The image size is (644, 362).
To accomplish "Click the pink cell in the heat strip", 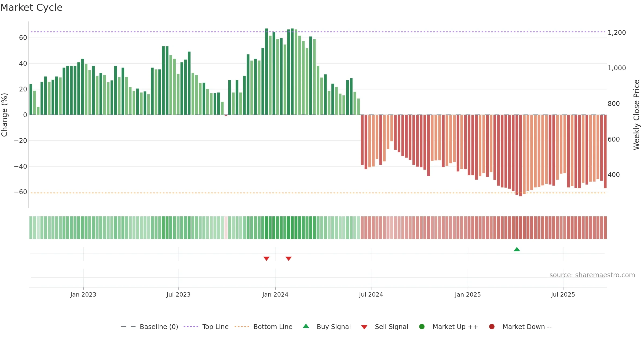I will pos(226,227).
